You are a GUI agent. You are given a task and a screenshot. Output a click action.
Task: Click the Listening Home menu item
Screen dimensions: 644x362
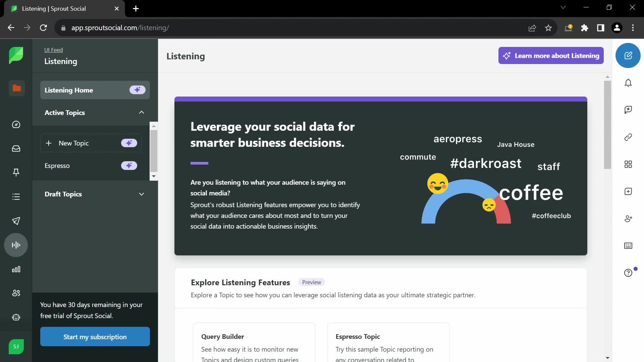(x=68, y=90)
